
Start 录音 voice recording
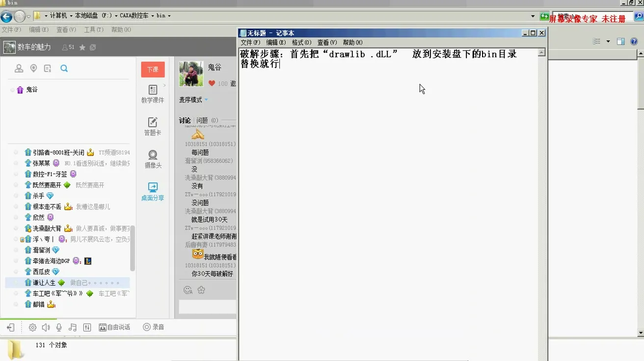pyautogui.click(x=151, y=327)
